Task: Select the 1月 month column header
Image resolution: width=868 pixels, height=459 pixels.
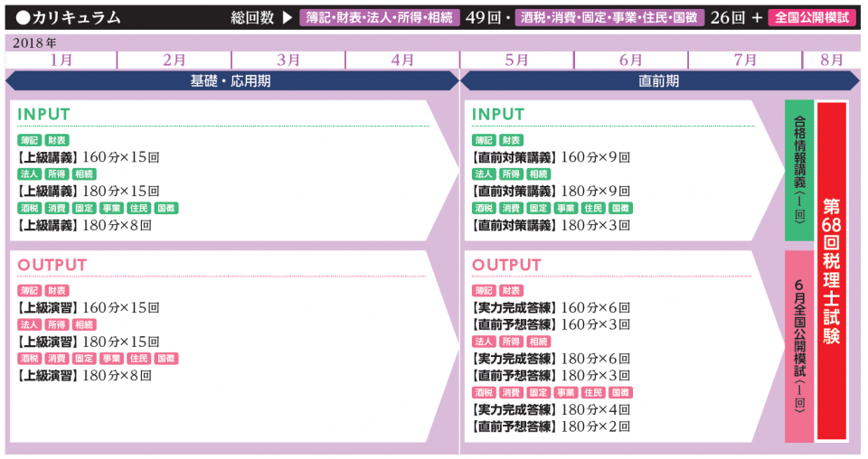Action: tap(61, 60)
